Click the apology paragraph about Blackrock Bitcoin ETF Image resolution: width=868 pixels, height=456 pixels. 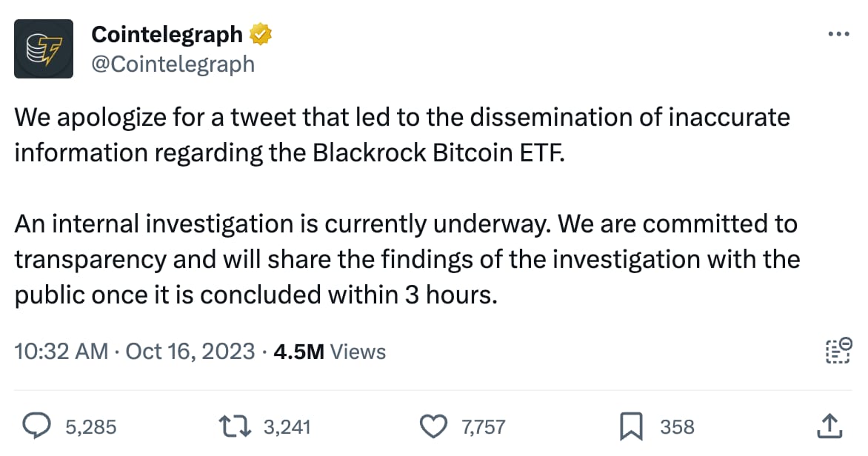tap(402, 135)
